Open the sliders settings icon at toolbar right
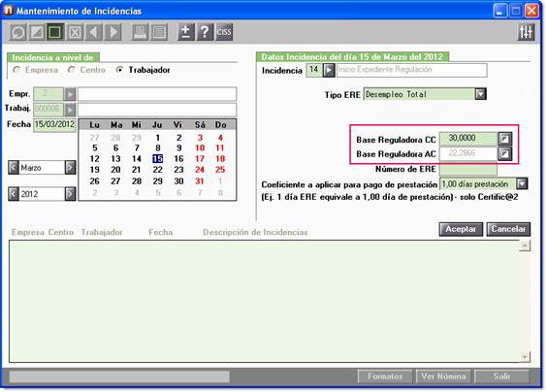Viewport: 547px width, 392px height. point(526,32)
